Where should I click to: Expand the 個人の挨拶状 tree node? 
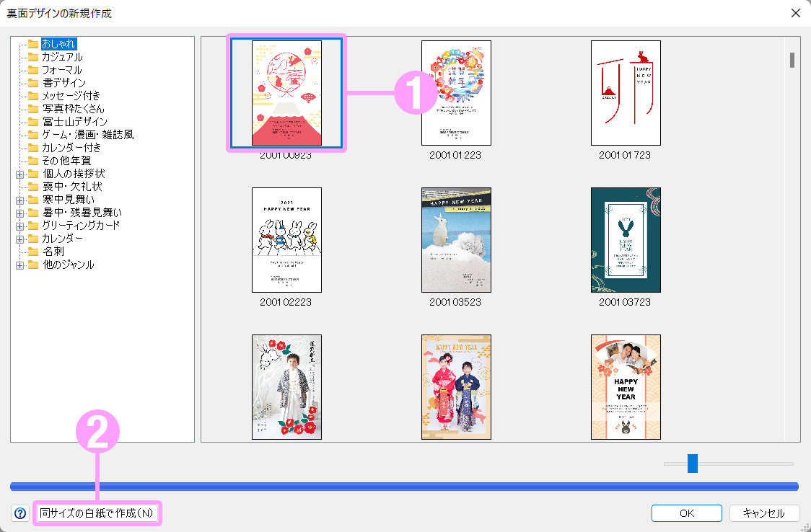click(x=20, y=174)
